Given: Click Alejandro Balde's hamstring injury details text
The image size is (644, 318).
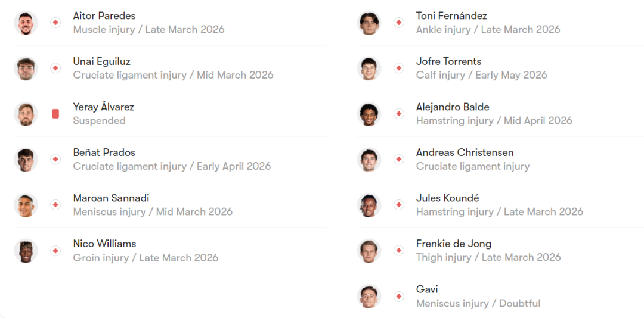Looking at the screenshot, I should pyautogui.click(x=494, y=121).
